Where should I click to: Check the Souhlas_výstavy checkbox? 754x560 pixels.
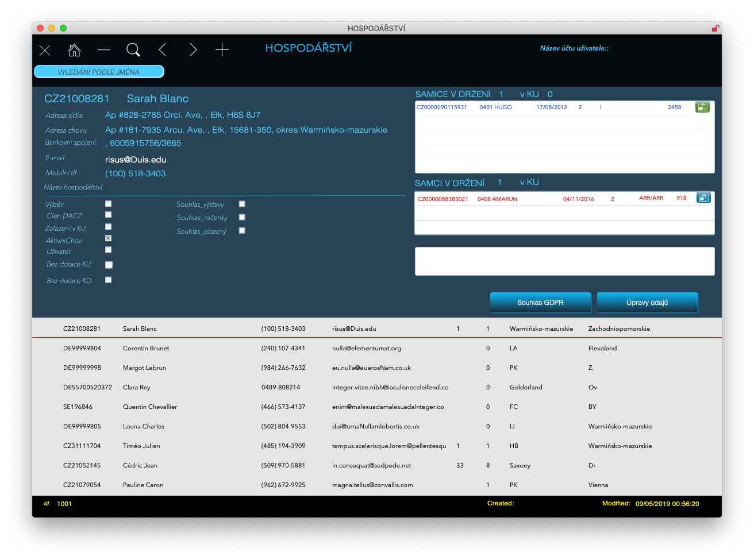click(x=242, y=204)
